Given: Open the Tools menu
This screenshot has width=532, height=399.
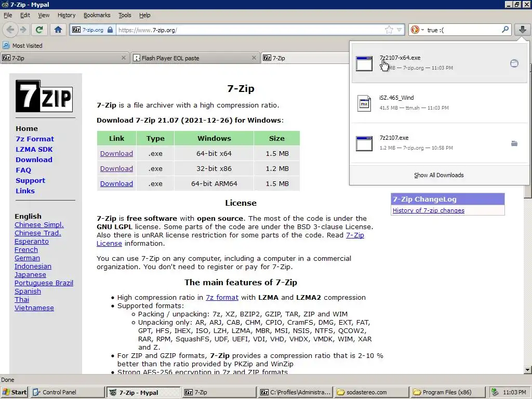Looking at the screenshot, I should (125, 15).
